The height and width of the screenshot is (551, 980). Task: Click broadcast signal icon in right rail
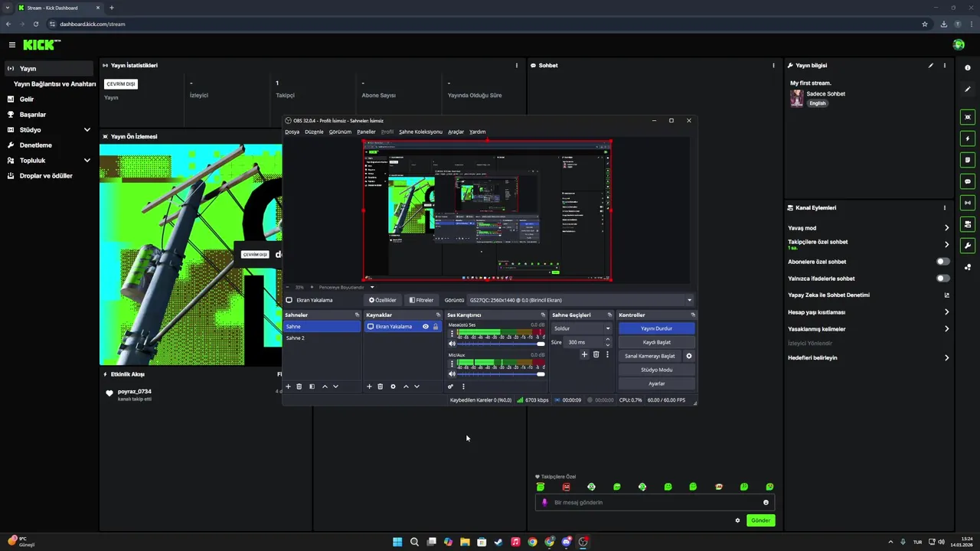point(968,203)
